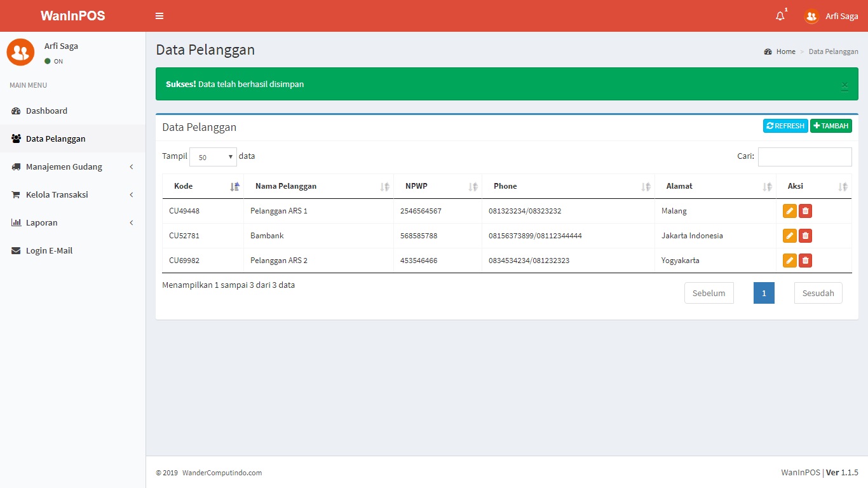Image resolution: width=868 pixels, height=488 pixels.
Task: Select Data Pelanggan in the sidebar
Action: pyautogui.click(x=73, y=139)
